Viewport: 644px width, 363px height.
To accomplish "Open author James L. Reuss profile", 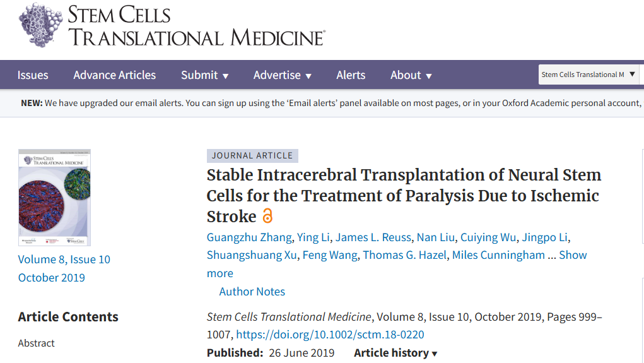I will click(373, 237).
